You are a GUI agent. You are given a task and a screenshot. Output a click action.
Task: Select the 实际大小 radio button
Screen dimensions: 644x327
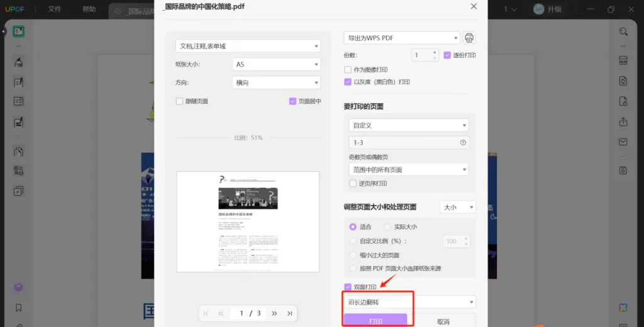pos(387,227)
